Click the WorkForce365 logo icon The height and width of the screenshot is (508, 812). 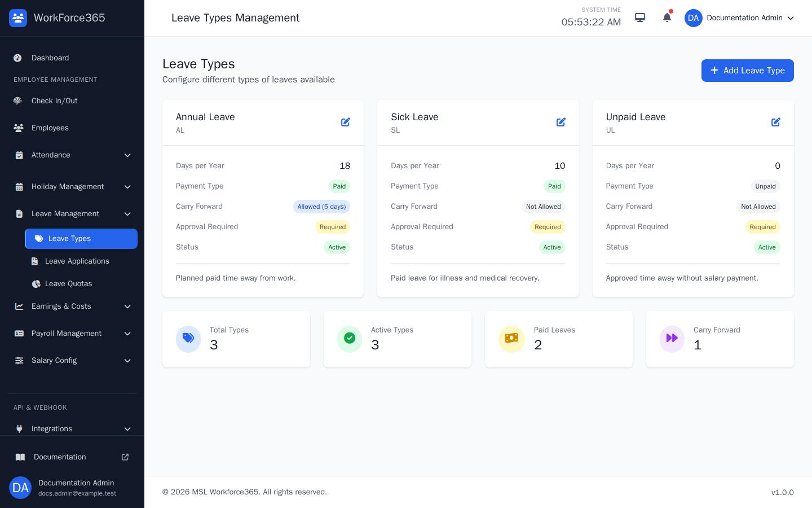(x=18, y=18)
